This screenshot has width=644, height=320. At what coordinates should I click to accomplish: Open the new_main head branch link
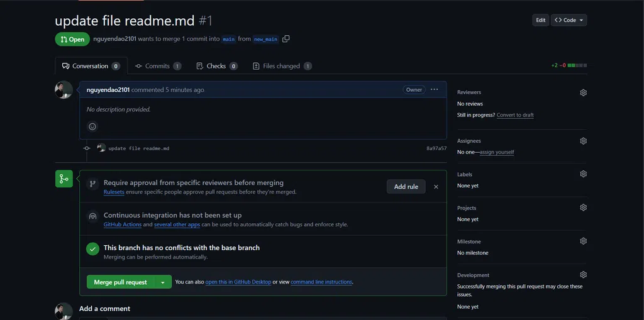tap(266, 40)
